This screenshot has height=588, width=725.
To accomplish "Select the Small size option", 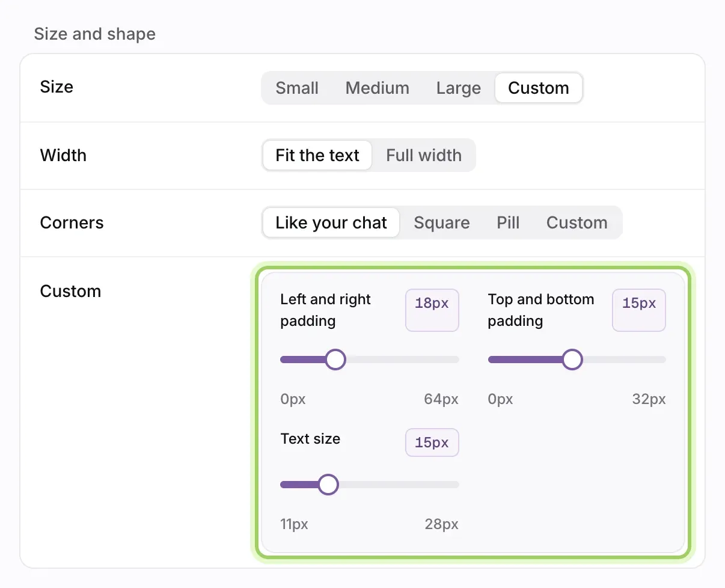I will click(x=297, y=88).
